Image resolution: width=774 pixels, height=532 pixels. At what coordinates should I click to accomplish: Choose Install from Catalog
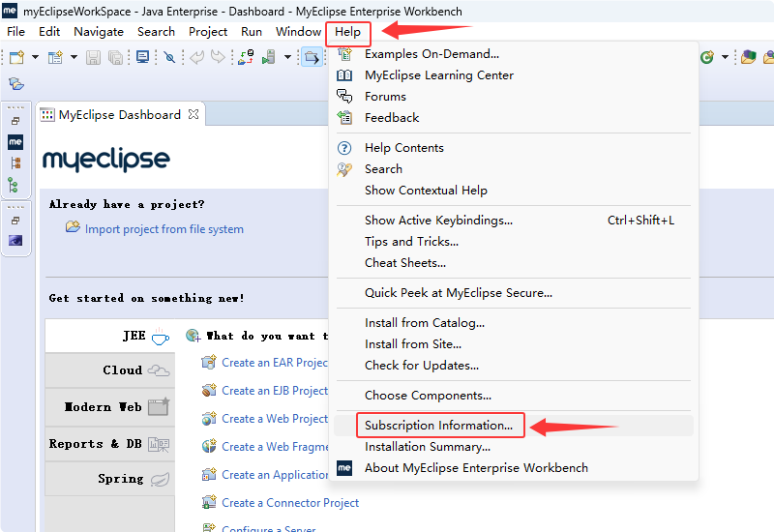click(x=514, y=323)
